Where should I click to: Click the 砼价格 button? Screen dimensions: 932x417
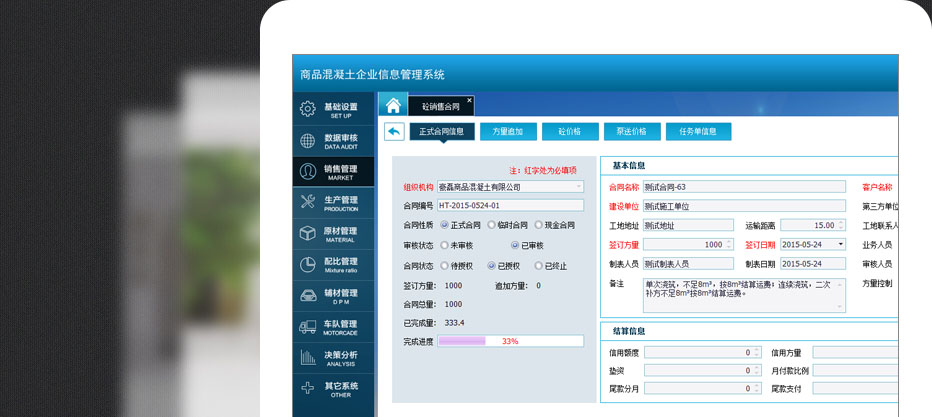(570, 131)
